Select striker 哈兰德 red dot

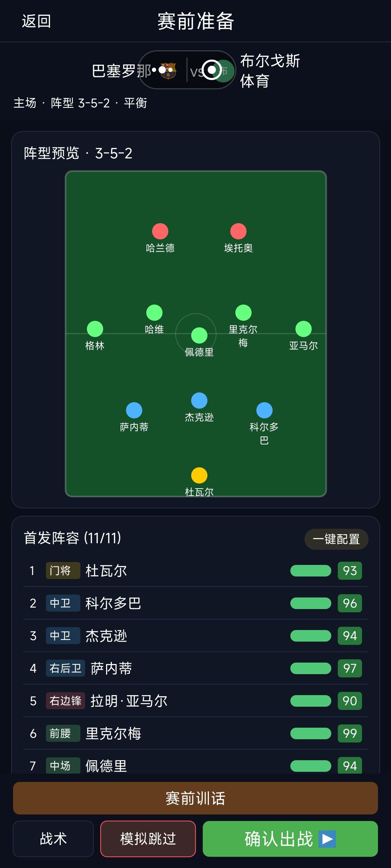tap(160, 231)
